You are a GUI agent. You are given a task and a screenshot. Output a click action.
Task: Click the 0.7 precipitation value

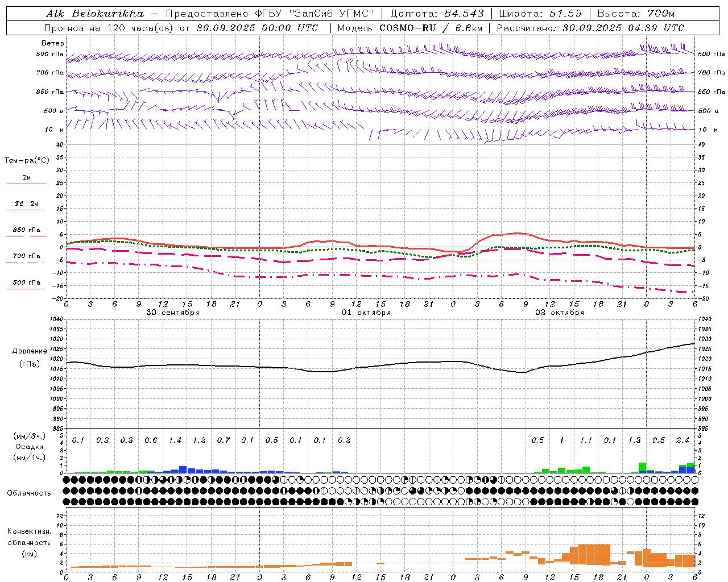coord(224,440)
